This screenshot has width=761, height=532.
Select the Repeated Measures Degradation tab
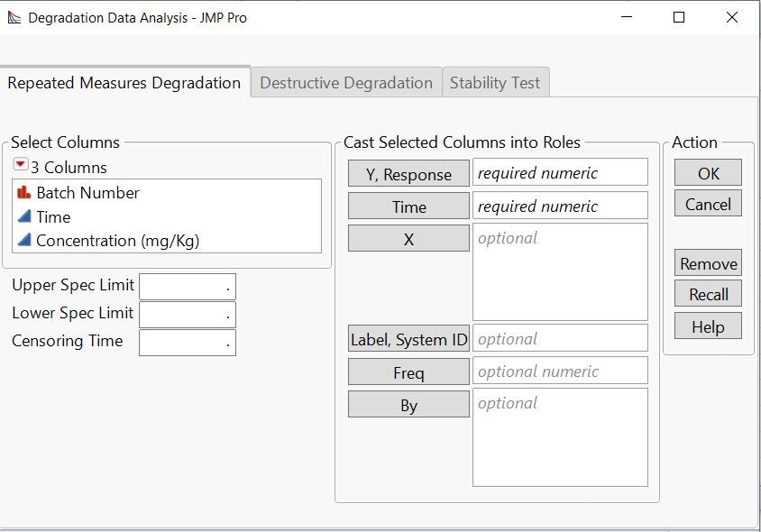coord(123,81)
